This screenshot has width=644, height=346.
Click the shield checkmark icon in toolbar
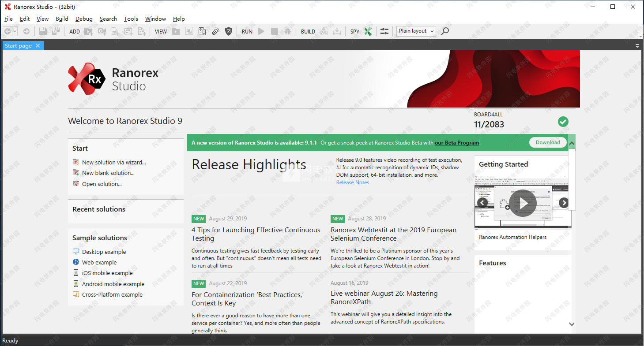point(229,31)
